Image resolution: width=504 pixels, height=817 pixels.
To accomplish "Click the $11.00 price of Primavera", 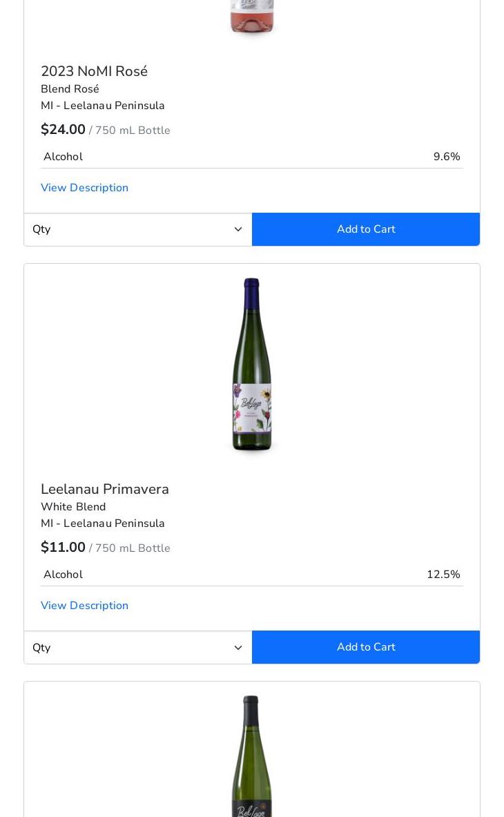I will coord(63,548).
